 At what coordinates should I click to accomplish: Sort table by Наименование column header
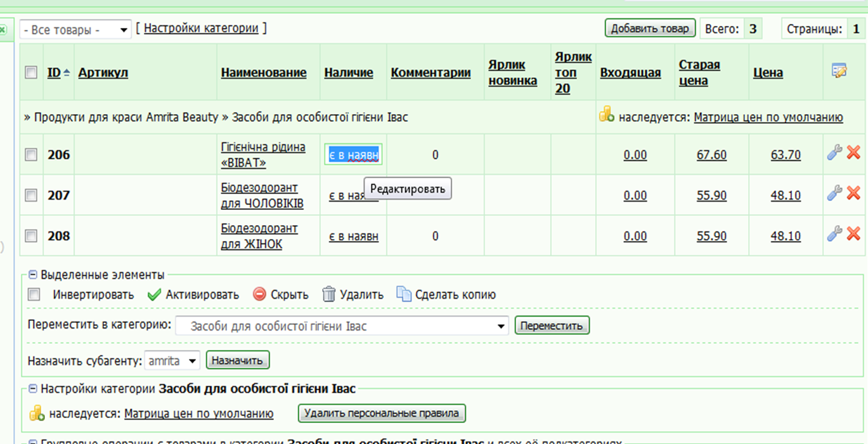[263, 73]
